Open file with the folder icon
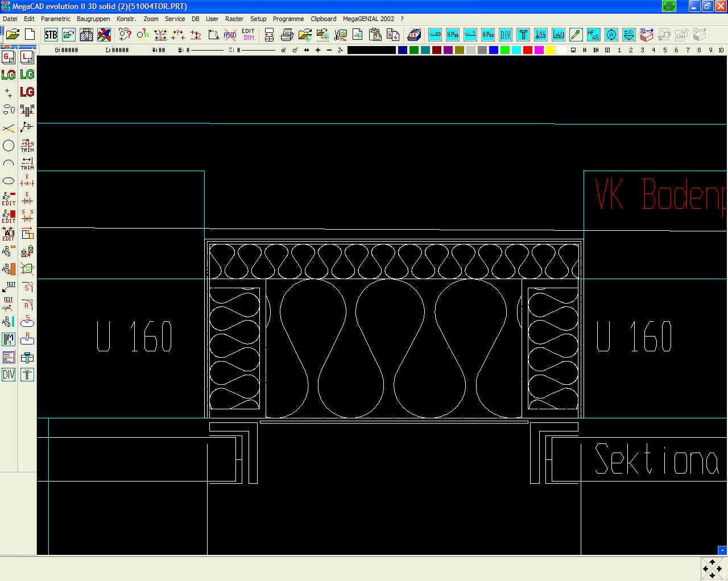The height and width of the screenshot is (581, 728). [x=13, y=35]
